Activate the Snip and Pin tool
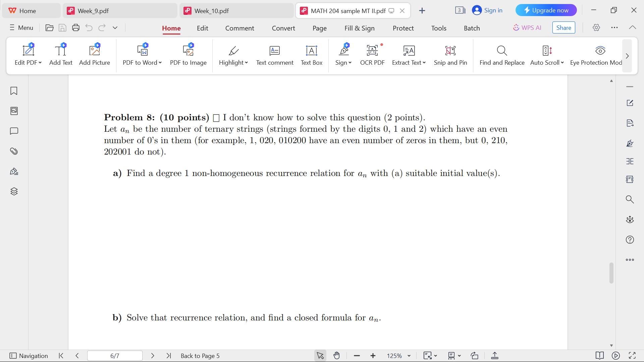 click(450, 55)
